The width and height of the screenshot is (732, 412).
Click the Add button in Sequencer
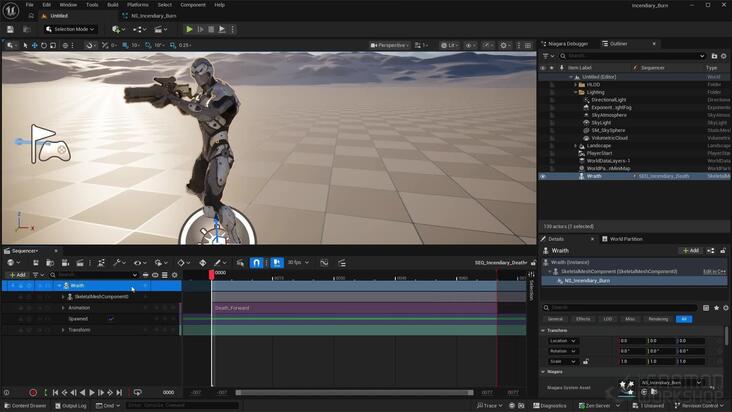(x=18, y=275)
